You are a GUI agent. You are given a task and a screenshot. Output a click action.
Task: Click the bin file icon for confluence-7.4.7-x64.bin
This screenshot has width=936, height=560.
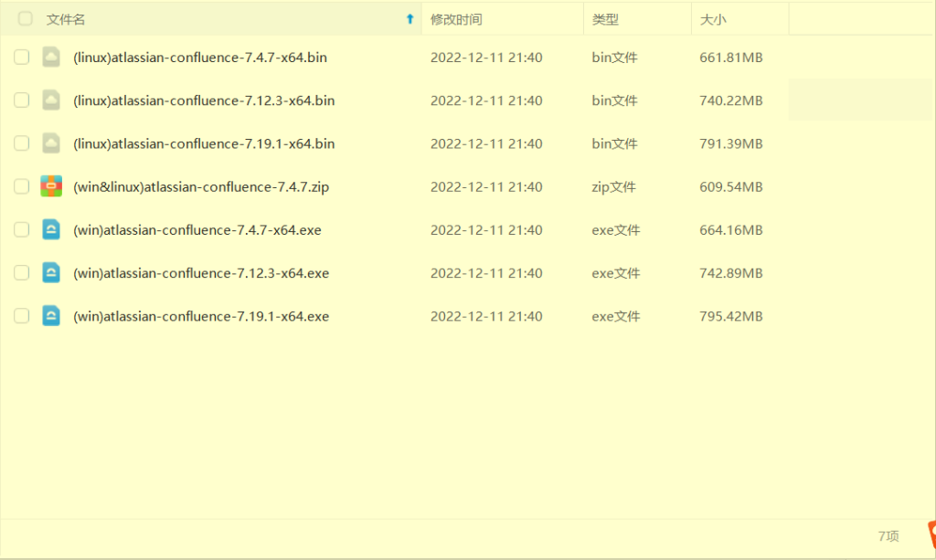[x=51, y=58]
